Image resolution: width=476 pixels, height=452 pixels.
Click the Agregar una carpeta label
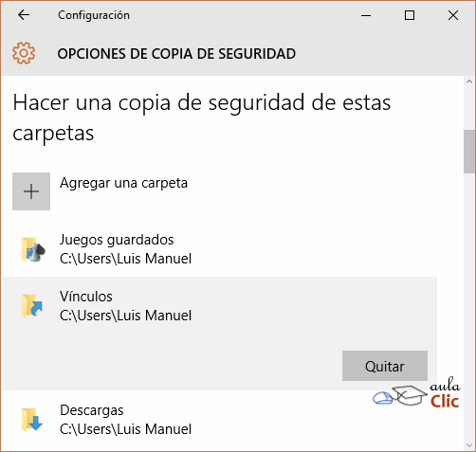click(x=124, y=183)
